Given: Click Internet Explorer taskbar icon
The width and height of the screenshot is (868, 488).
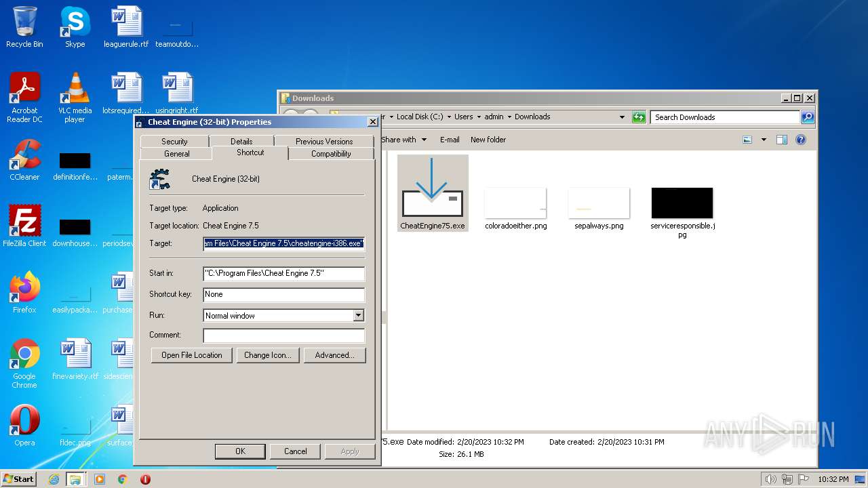Looking at the screenshot, I should pyautogui.click(x=54, y=479).
